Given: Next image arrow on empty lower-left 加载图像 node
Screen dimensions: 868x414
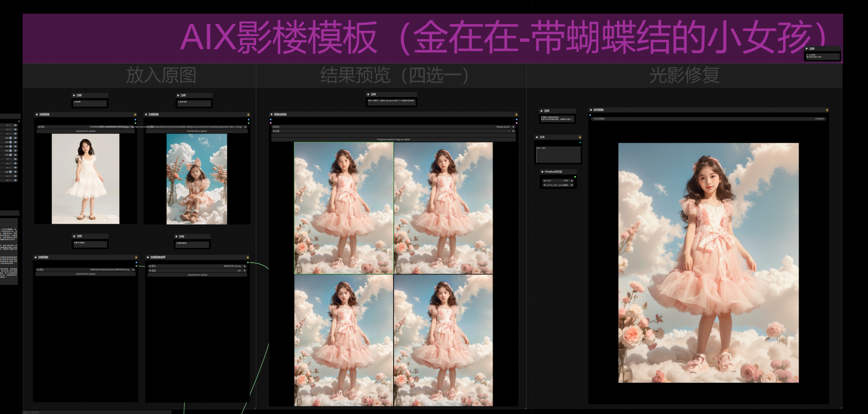Looking at the screenshot, I should (x=133, y=270).
